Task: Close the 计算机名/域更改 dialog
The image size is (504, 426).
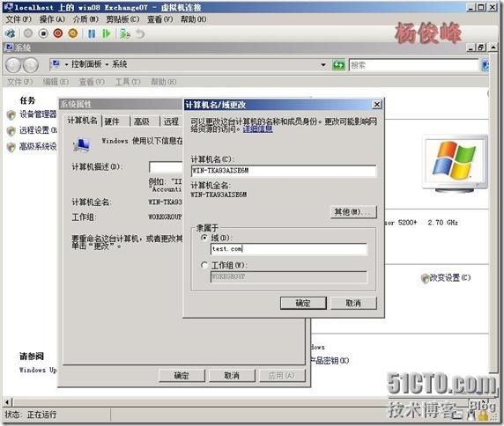Action: click(377, 105)
